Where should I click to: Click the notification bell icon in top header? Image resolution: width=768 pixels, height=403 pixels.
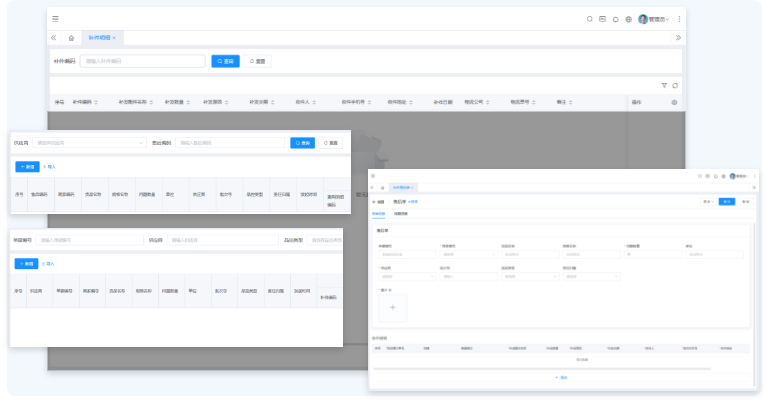tap(615, 19)
